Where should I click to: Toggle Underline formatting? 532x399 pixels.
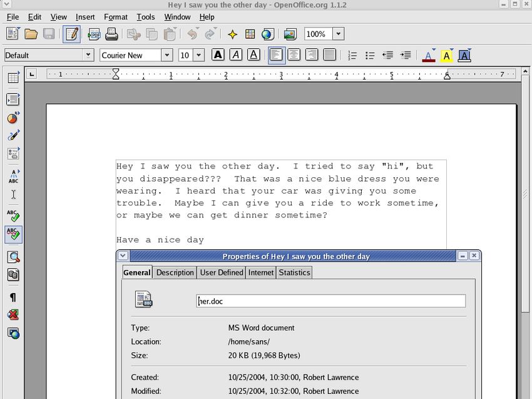(253, 54)
